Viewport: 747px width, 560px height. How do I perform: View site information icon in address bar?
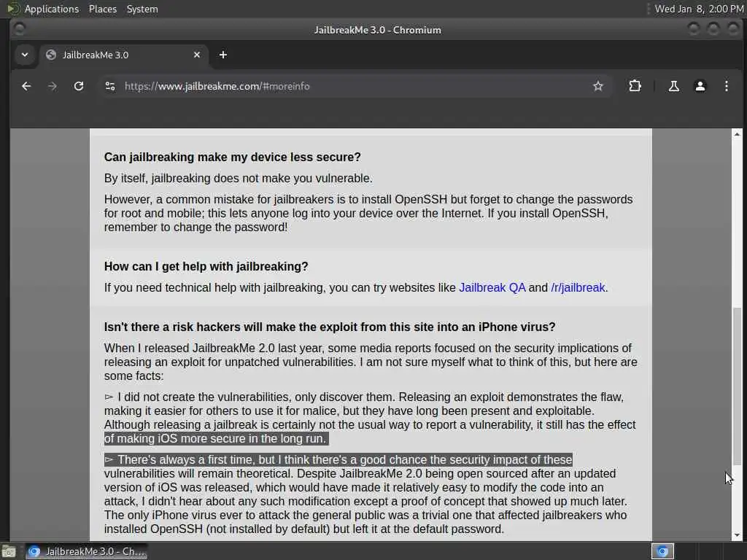110,86
